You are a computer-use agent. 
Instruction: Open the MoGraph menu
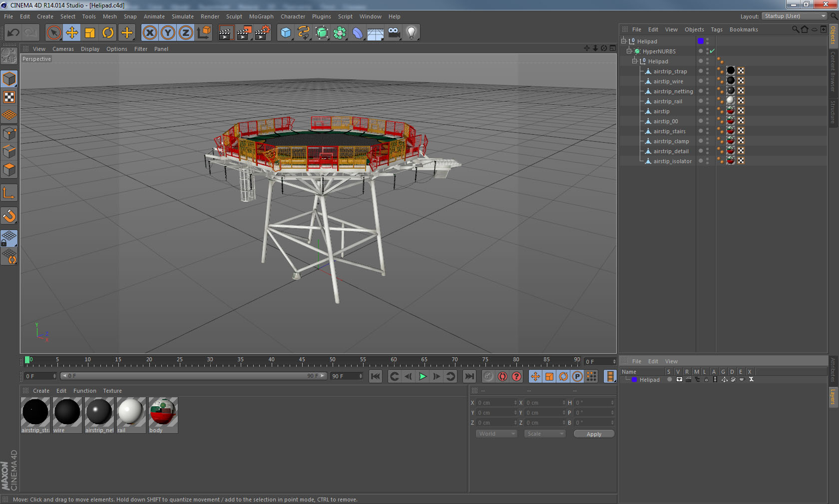coord(261,16)
